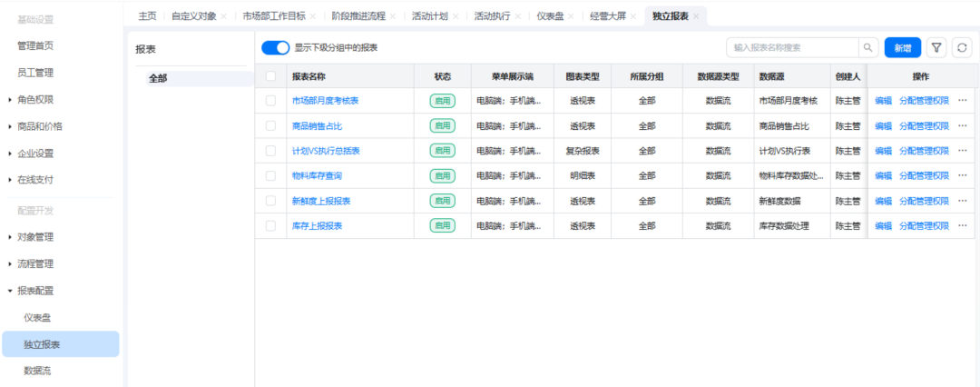Screen dimensions: 980x387
Task: Open more options for 物料库存查询 row
Action: pos(963,176)
